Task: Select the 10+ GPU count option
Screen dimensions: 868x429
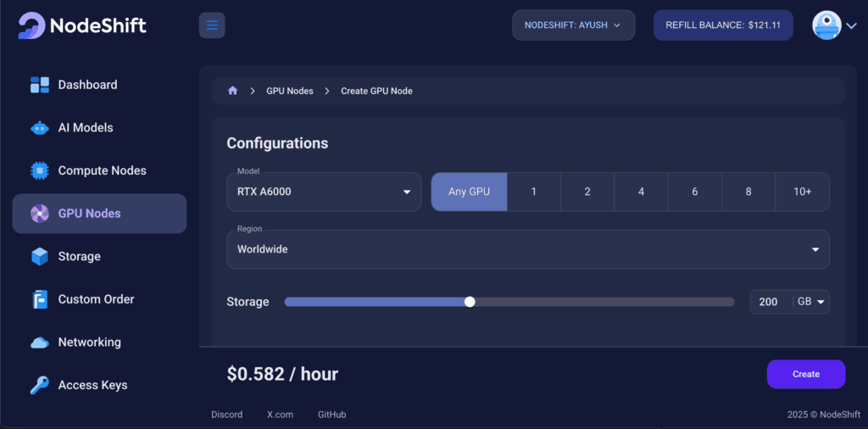Action: (802, 192)
